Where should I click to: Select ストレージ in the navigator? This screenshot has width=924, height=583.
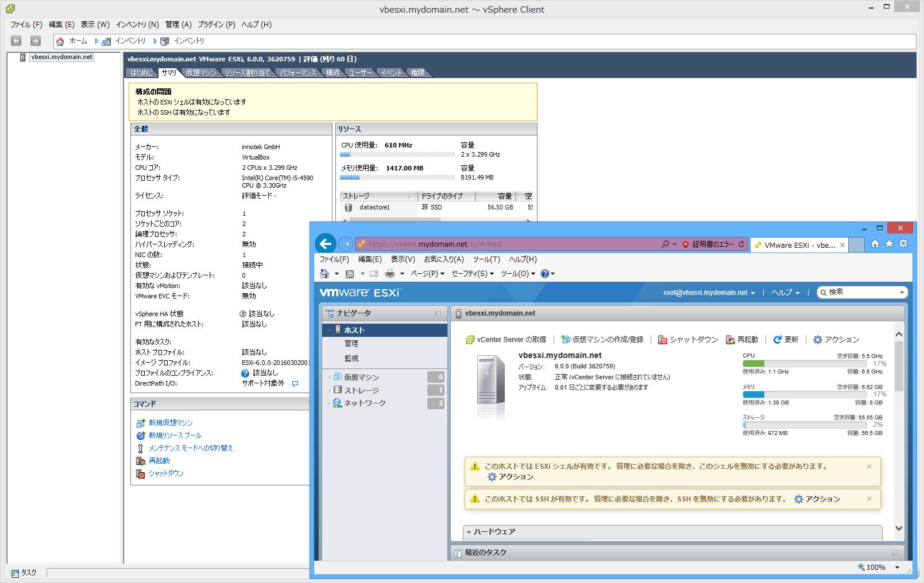361,390
